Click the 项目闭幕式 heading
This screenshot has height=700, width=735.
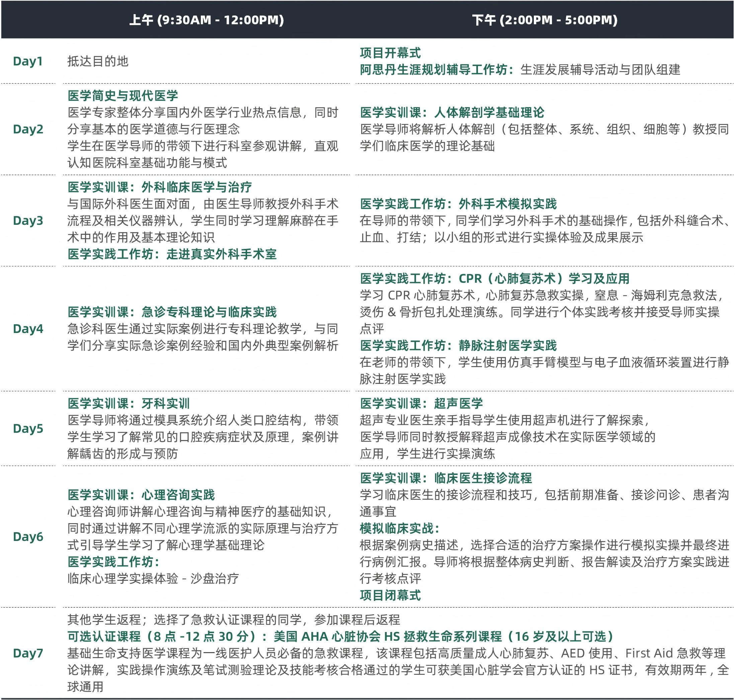tap(390, 595)
